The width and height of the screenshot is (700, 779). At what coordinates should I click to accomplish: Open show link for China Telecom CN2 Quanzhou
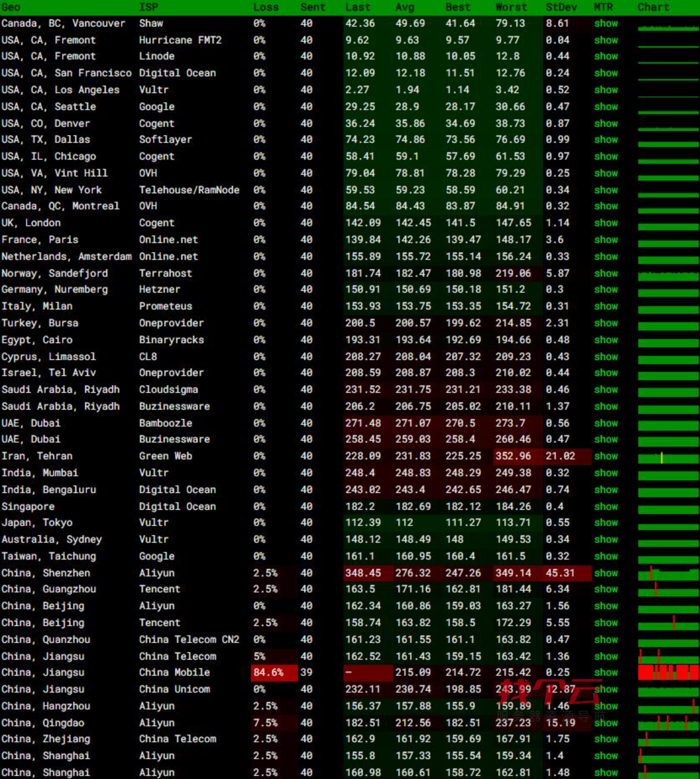(606, 640)
